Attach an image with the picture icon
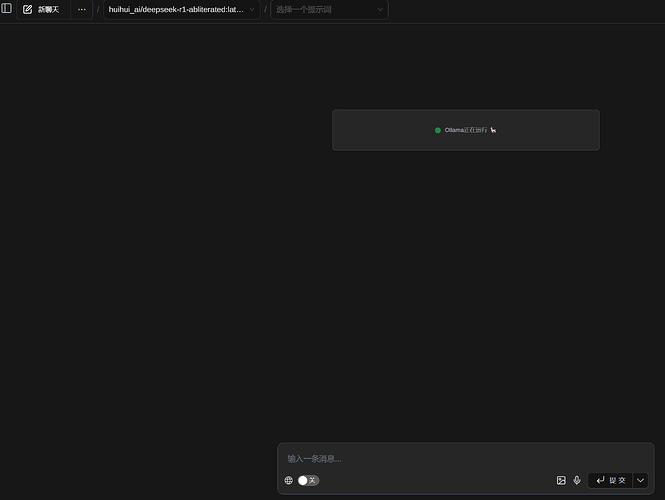 pyautogui.click(x=561, y=480)
